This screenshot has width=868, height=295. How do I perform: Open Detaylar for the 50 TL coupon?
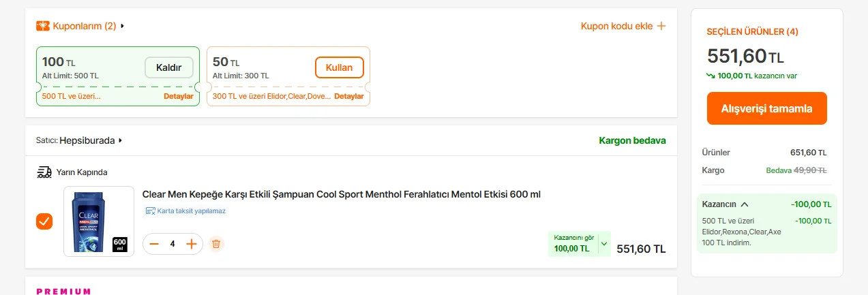[x=348, y=96]
